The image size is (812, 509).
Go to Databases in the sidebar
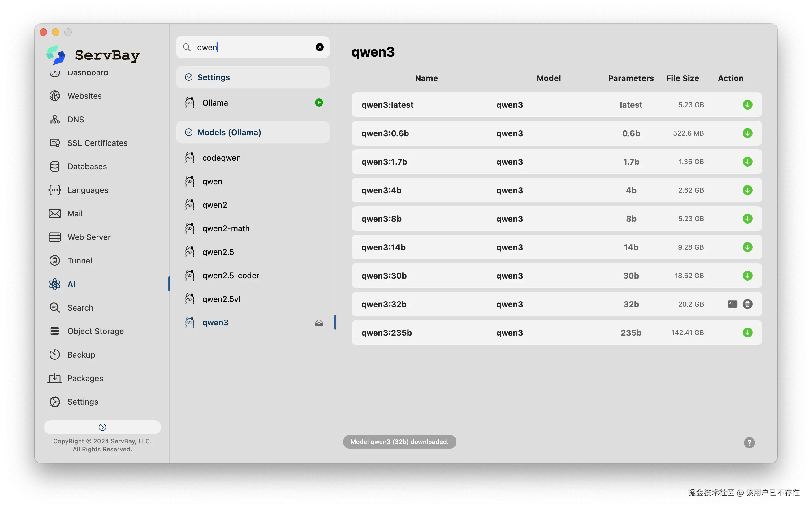[87, 167]
